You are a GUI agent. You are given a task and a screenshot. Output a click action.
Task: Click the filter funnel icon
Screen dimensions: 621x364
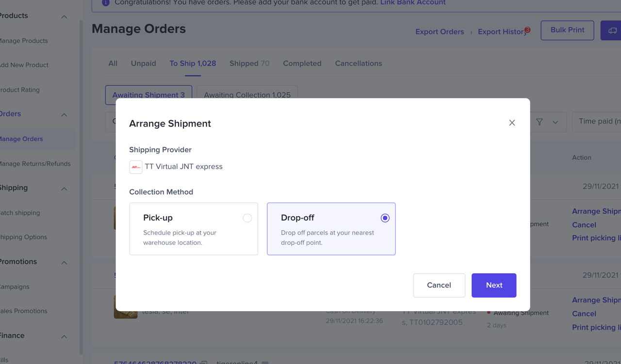(539, 122)
